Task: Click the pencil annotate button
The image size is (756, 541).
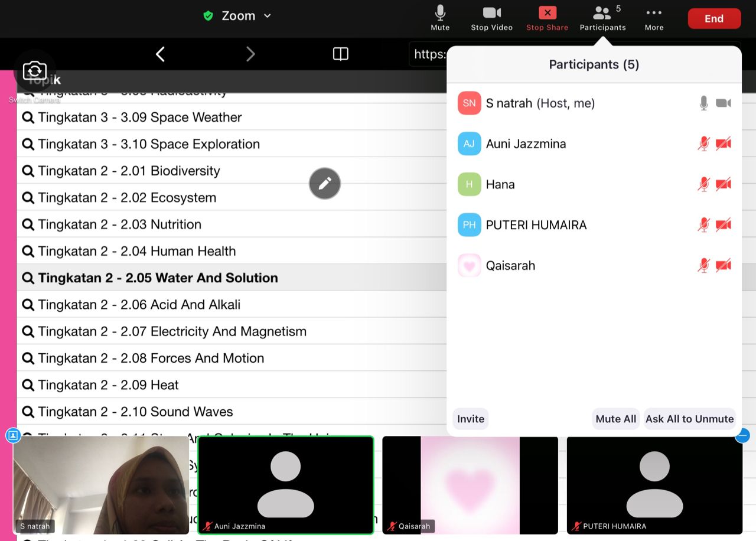Action: [325, 184]
